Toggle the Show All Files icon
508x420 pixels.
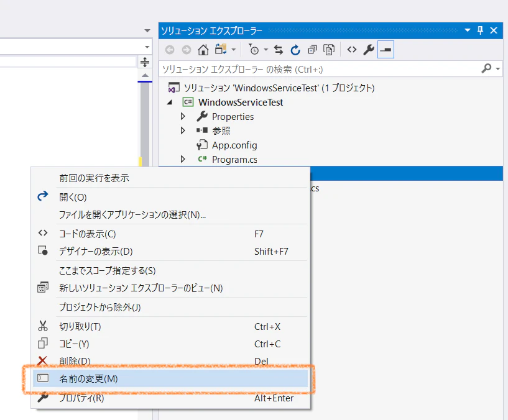click(329, 50)
